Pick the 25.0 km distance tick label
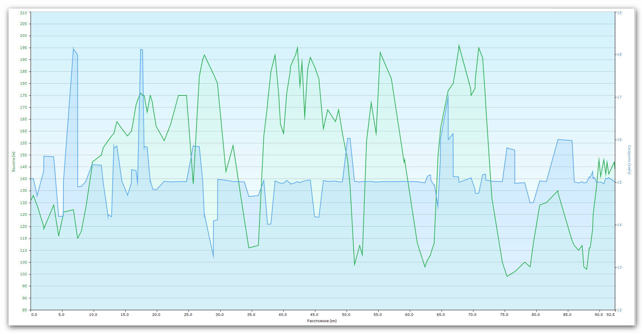The image size is (644, 334). point(188,315)
